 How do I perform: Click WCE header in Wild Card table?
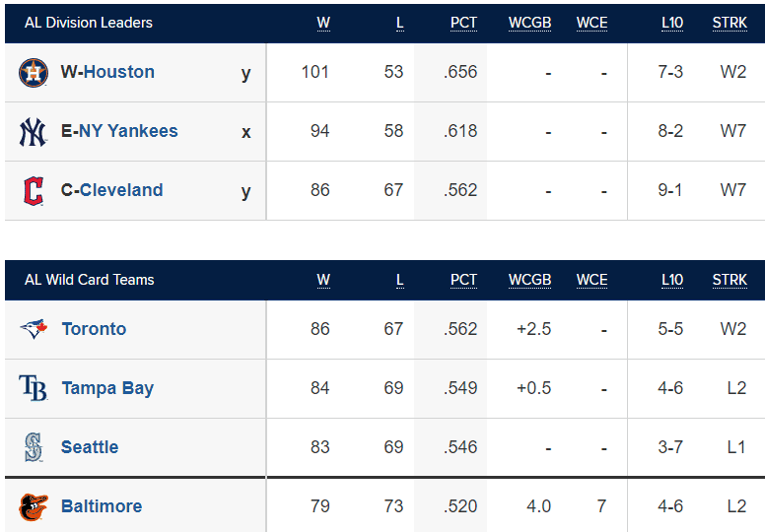591,280
